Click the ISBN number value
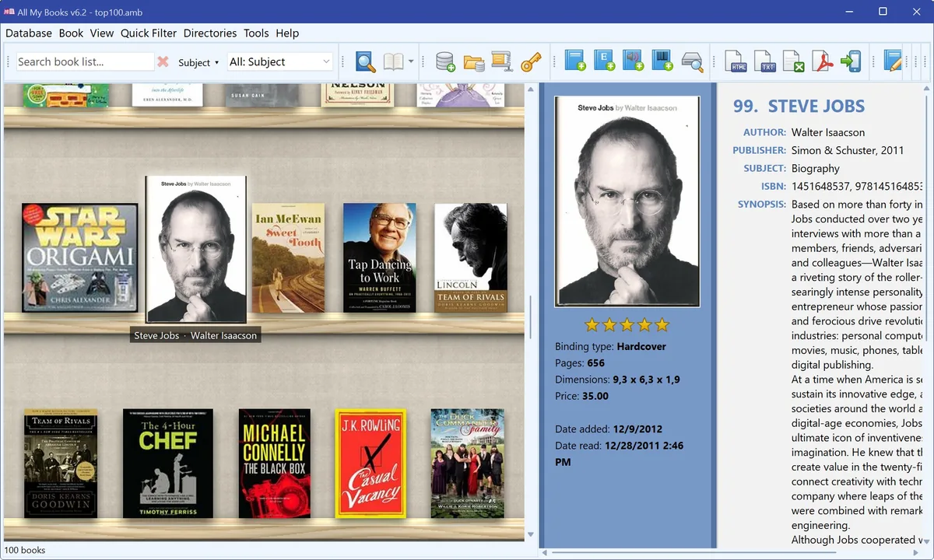The height and width of the screenshot is (560, 934). tap(858, 186)
